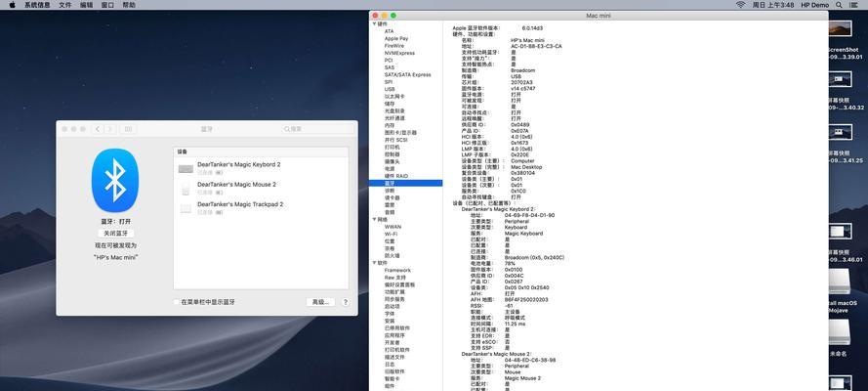Select USB in sidebar

[x=390, y=89]
